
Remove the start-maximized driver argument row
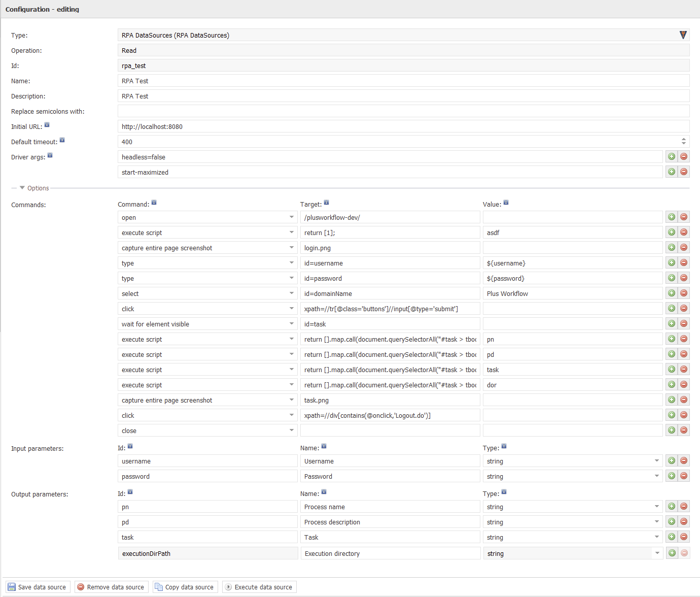click(x=683, y=172)
